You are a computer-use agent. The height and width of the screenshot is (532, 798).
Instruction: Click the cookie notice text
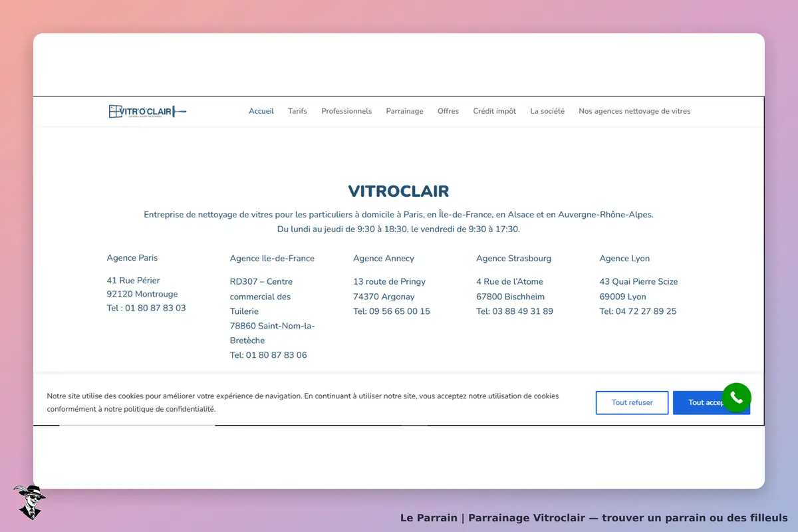pyautogui.click(x=303, y=402)
